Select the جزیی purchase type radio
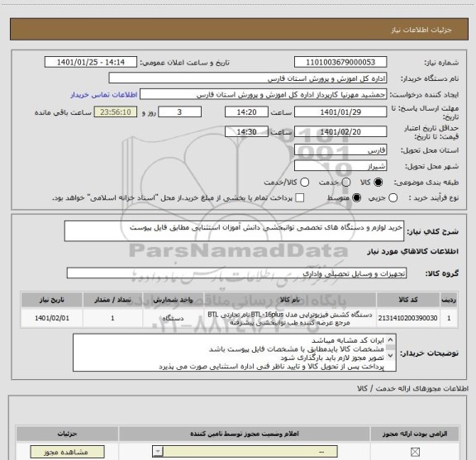This screenshot has width=476, height=460. click(x=393, y=198)
